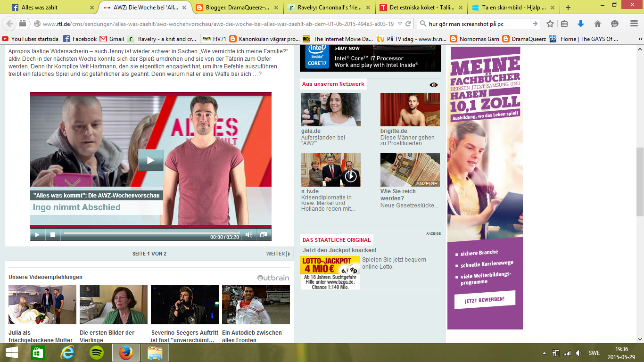Open the 'Home | The GAYS Of' bookmark

(584, 39)
